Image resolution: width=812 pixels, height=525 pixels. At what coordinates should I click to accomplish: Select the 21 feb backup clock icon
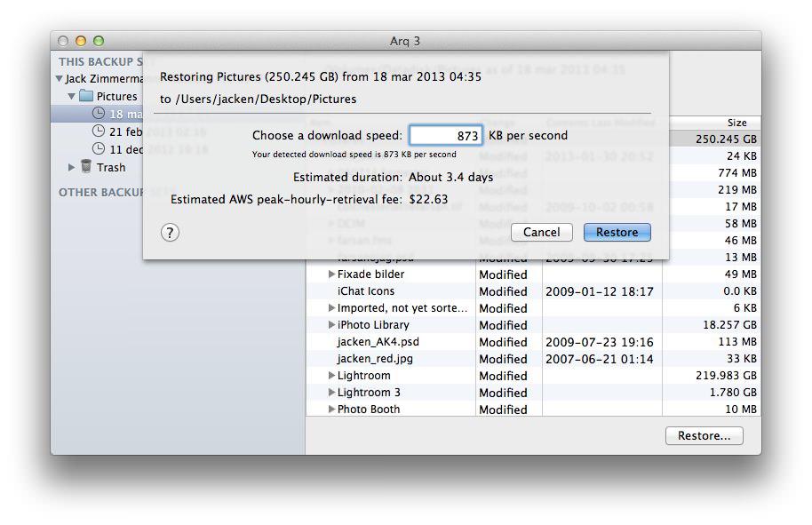pyautogui.click(x=99, y=131)
